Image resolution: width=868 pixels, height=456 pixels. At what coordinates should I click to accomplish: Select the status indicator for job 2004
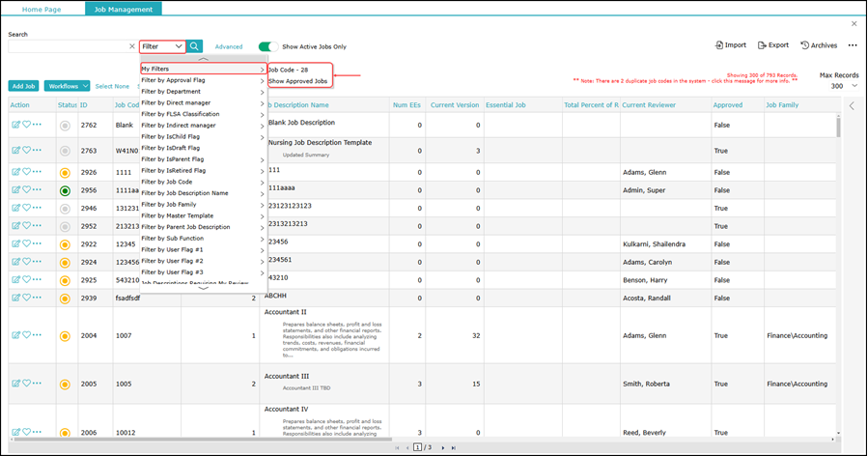(x=65, y=336)
